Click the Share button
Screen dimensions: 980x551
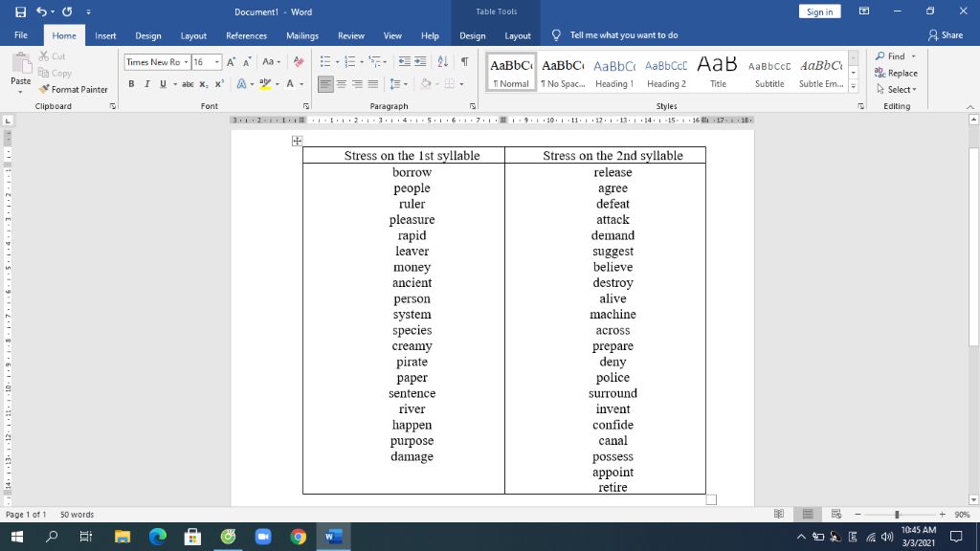click(x=946, y=35)
